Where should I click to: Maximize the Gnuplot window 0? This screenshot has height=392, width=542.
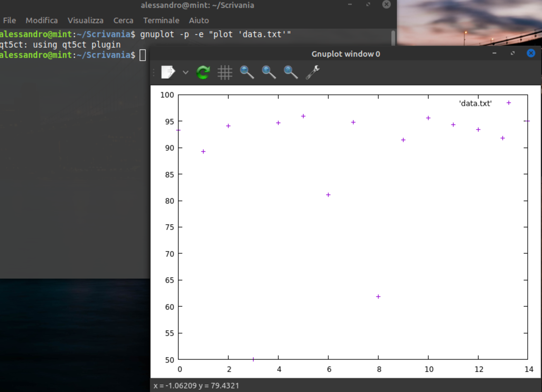[513, 53]
